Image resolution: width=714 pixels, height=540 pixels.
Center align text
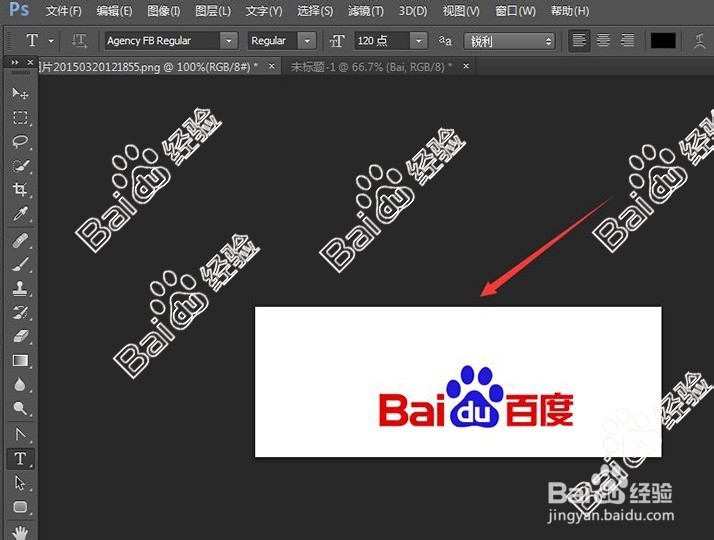pyautogui.click(x=603, y=41)
